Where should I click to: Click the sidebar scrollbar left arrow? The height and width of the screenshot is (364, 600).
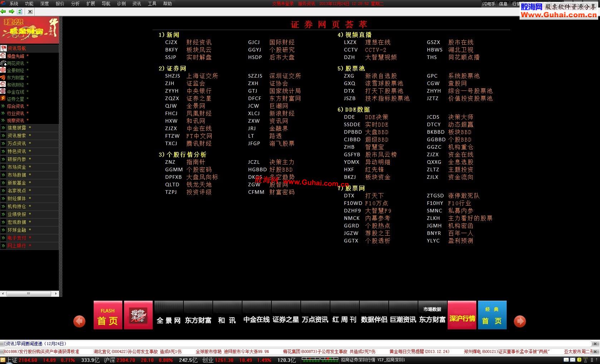pyautogui.click(x=3, y=294)
